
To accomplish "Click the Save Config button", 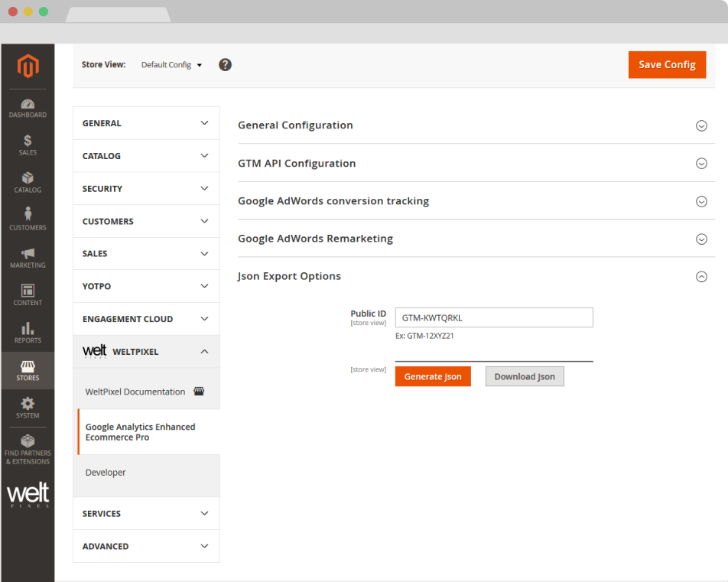I will 666,65.
